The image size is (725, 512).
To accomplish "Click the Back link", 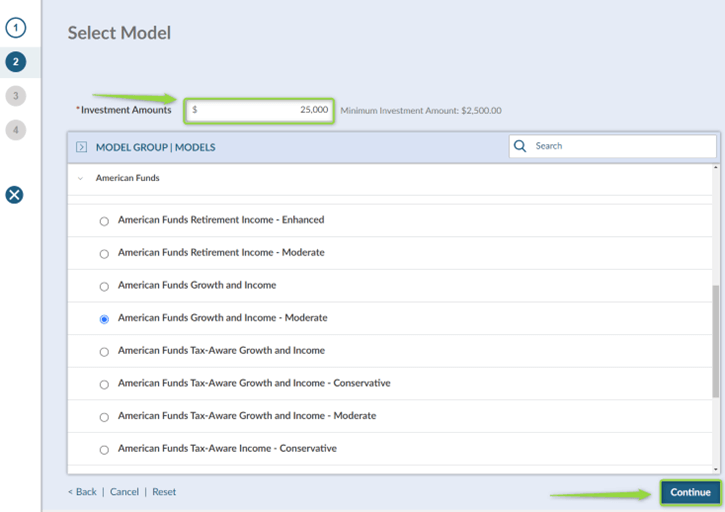I will coord(82,492).
